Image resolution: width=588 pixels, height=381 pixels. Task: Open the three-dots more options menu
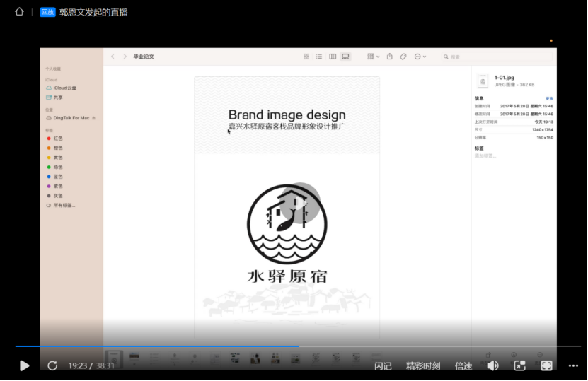573,365
